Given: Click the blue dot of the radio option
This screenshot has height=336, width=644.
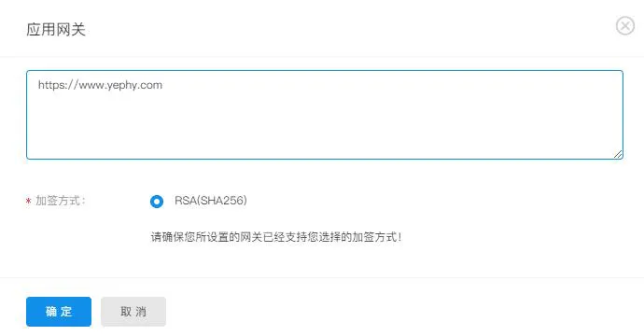Looking at the screenshot, I should (157, 202).
